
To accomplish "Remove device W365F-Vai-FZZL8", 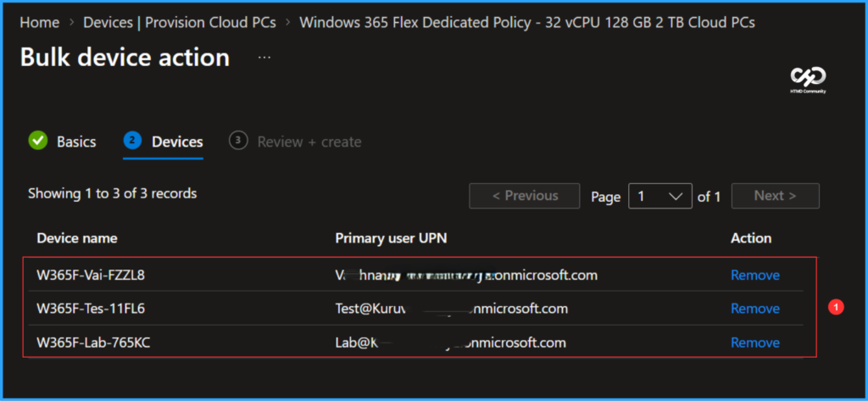I will coord(755,276).
